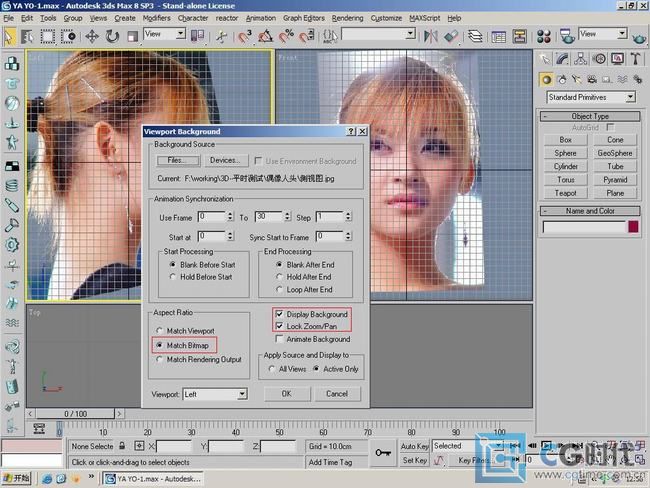The image size is (650, 488).
Task: Open the Render Scene teapot icon
Action: [567, 36]
